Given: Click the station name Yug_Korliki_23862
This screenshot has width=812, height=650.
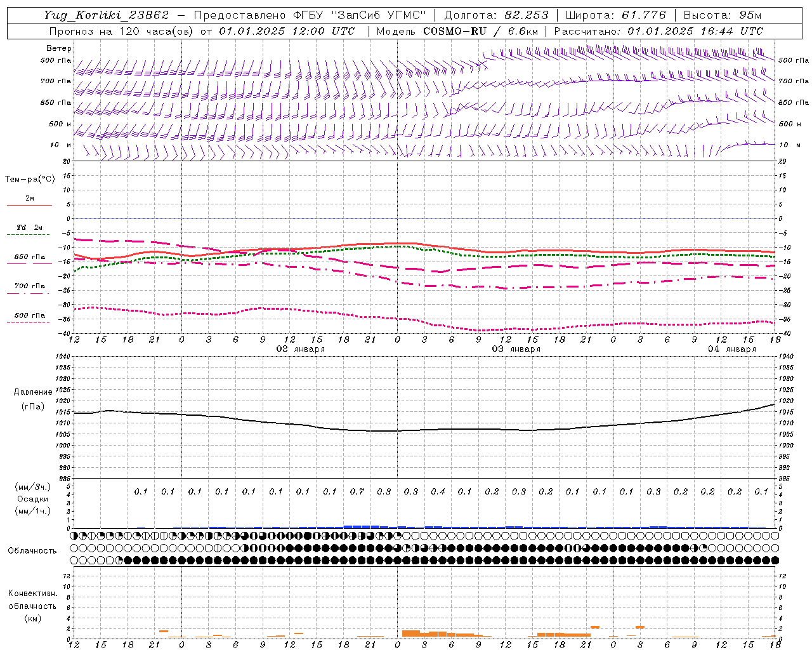Looking at the screenshot, I should (106, 15).
